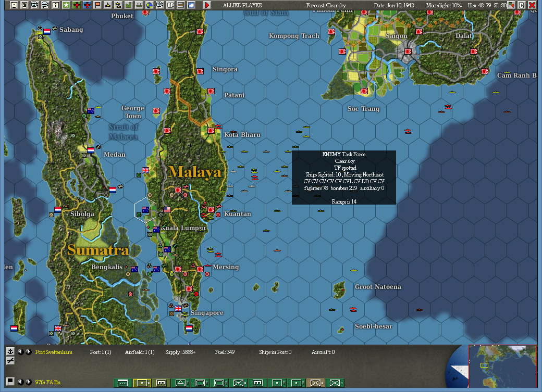Click the save game disk icon
This screenshot has height=392, width=542.
click(14, 5)
